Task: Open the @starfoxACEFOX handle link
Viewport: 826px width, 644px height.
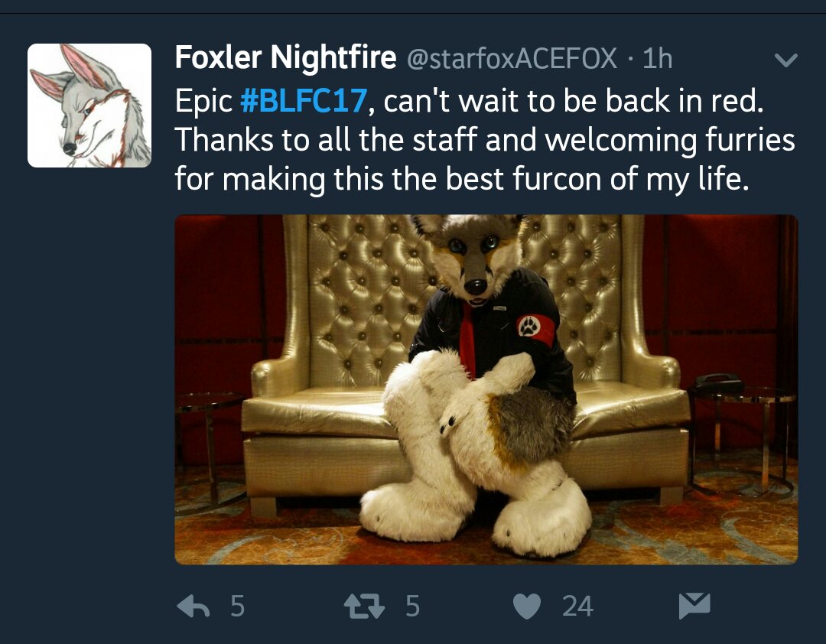Action: 512,58
